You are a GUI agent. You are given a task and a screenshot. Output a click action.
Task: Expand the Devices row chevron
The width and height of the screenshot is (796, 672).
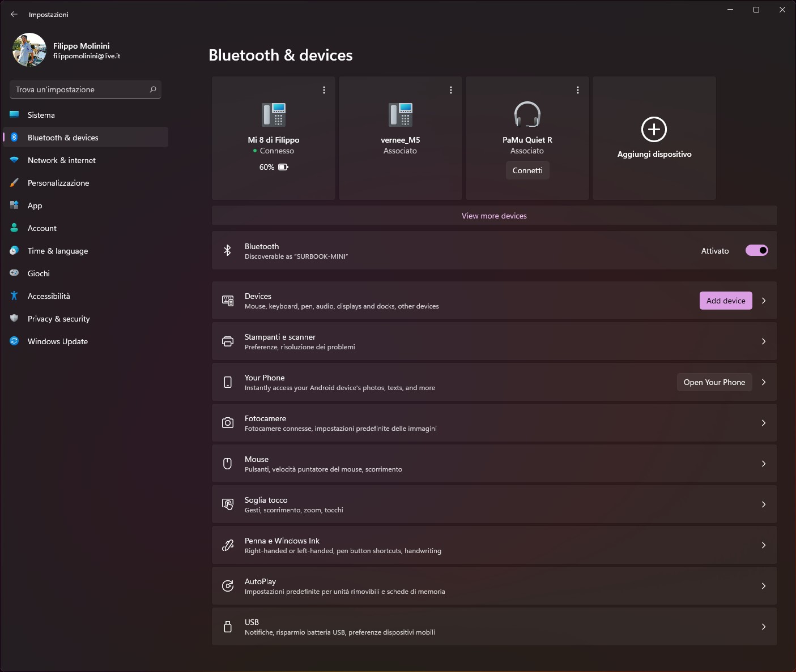click(764, 301)
